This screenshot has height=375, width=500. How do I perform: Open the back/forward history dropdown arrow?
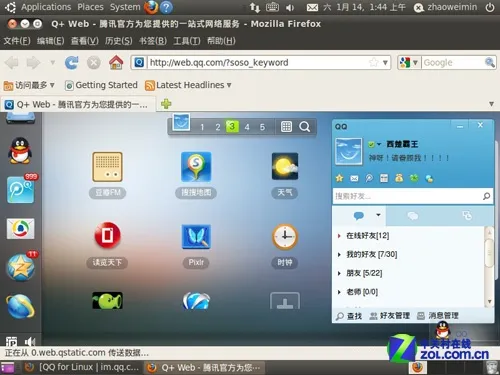pos(52,62)
